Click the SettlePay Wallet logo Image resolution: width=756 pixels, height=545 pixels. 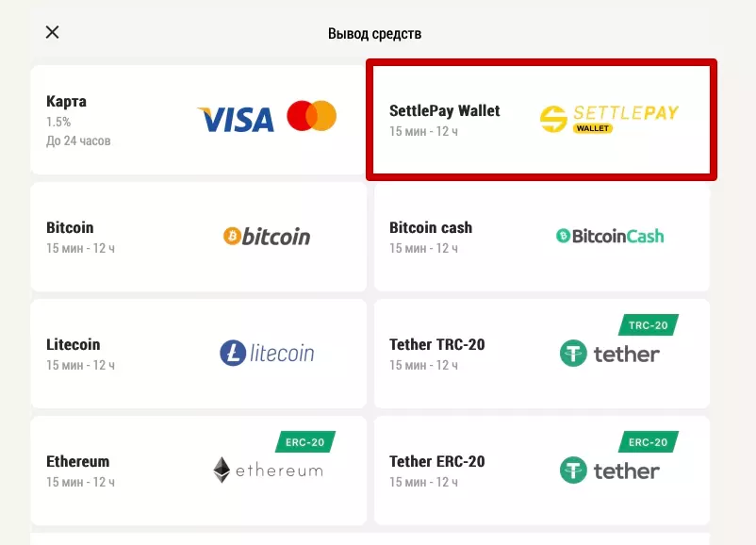pos(609,118)
